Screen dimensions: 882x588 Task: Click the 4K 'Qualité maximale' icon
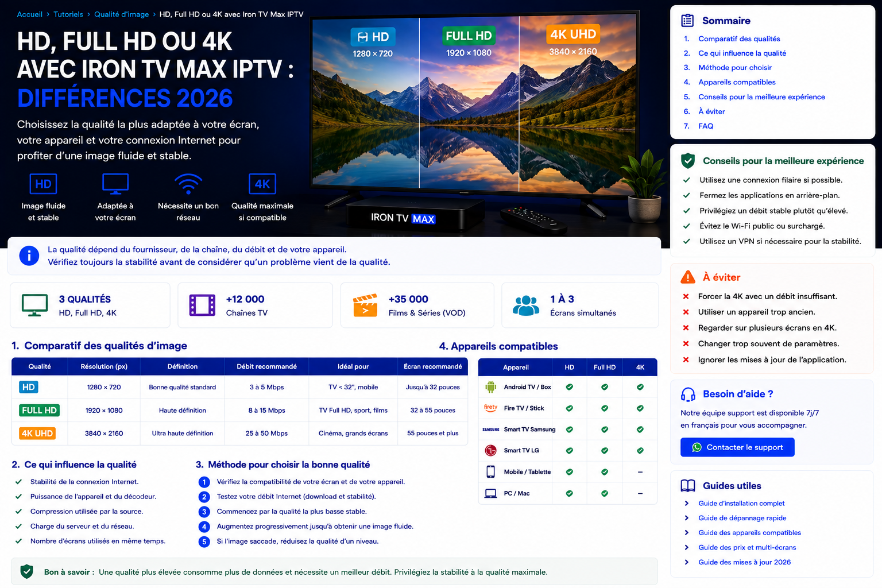tap(262, 184)
